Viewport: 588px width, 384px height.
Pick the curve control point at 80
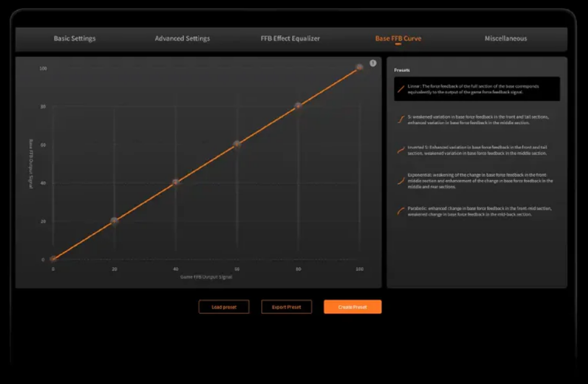298,106
